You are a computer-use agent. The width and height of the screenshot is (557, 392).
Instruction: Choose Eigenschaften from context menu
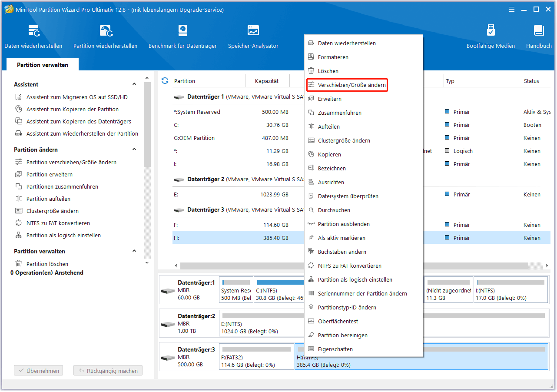point(364,349)
